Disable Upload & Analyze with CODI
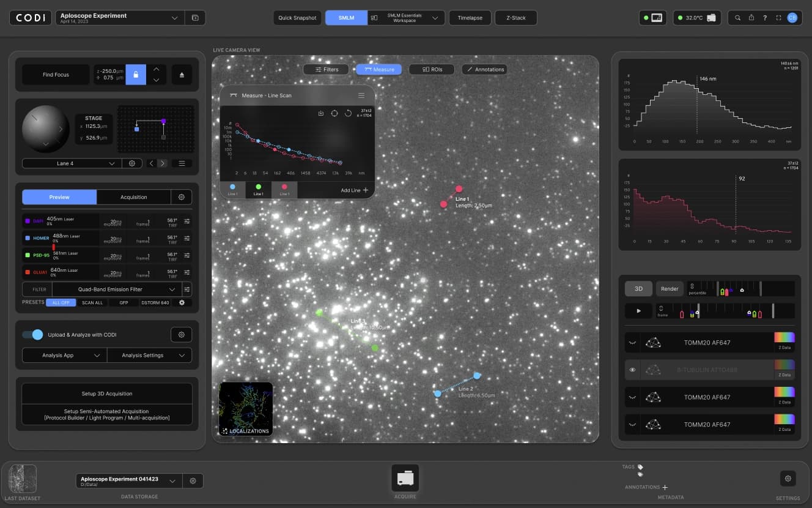Screen dimensions: 812x508 (31, 335)
